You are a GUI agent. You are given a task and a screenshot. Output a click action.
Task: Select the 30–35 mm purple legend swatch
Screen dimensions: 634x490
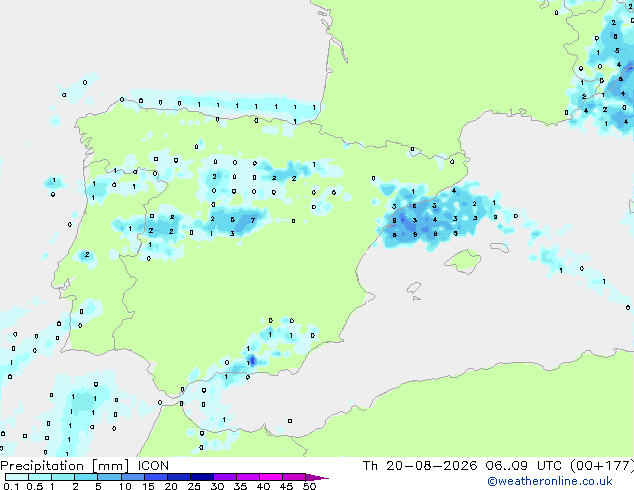(x=224, y=477)
